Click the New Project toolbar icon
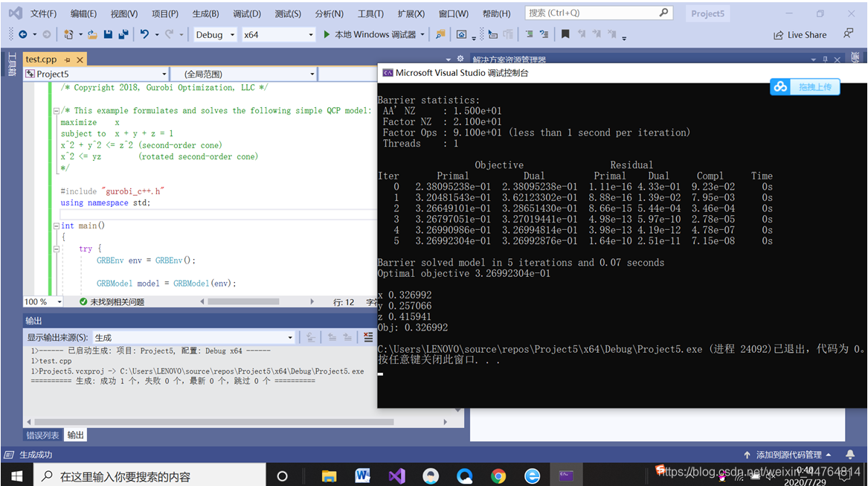 pos(68,34)
